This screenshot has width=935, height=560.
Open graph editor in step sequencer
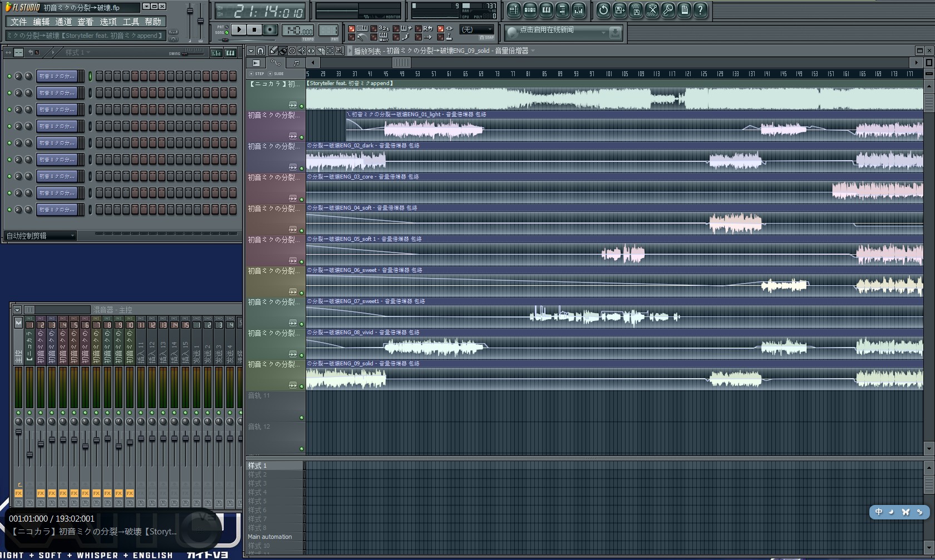(216, 53)
